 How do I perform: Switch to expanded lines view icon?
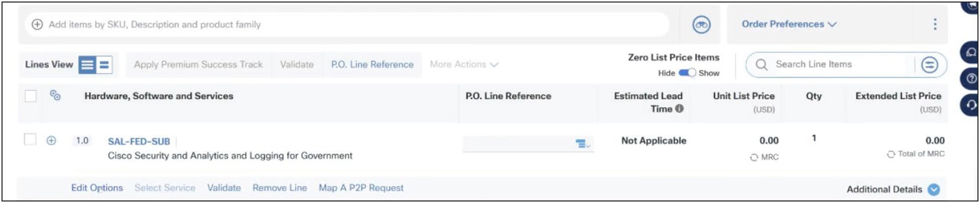point(87,65)
